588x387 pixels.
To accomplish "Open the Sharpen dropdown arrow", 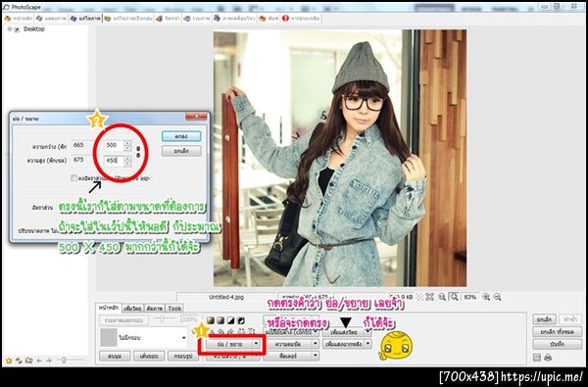I will click(316, 344).
